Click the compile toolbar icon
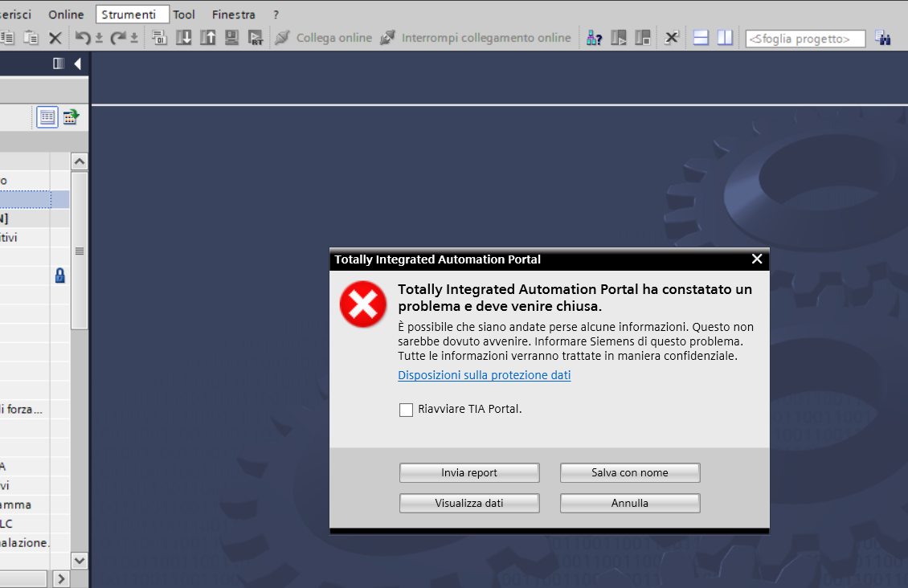 tap(159, 38)
